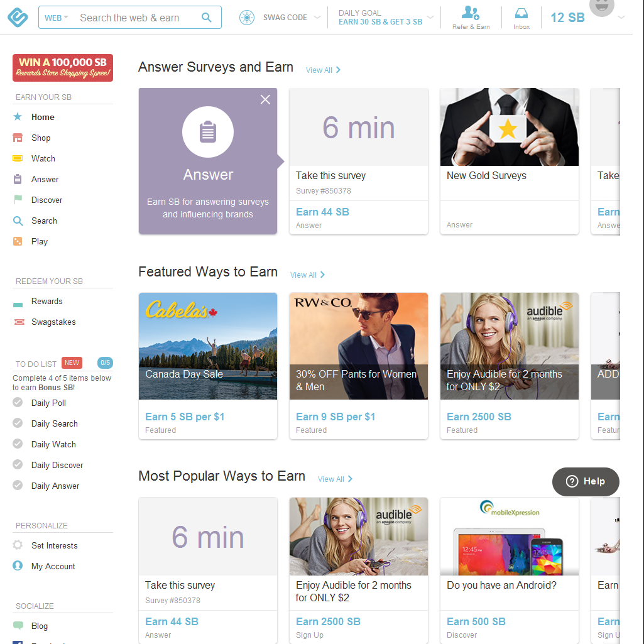Click the Search magnifier sidebar icon
The height and width of the screenshot is (644, 644).
[x=18, y=221]
